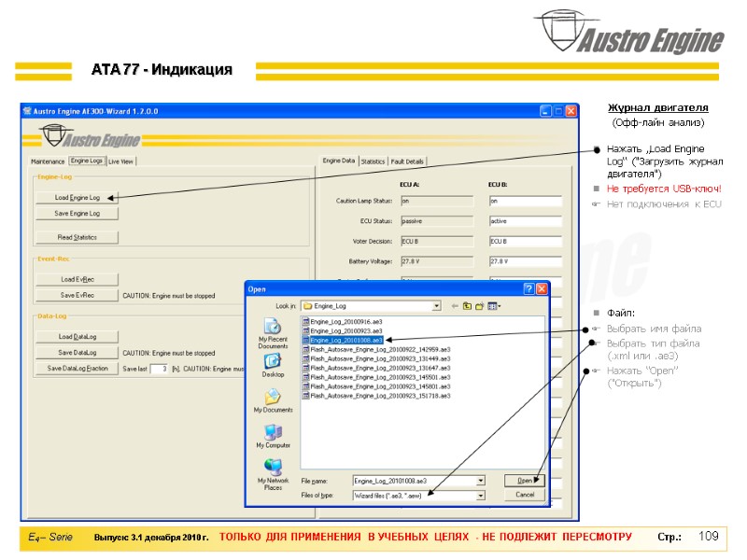Click Cancel button in the file dialog
747x560 pixels.
(x=525, y=495)
